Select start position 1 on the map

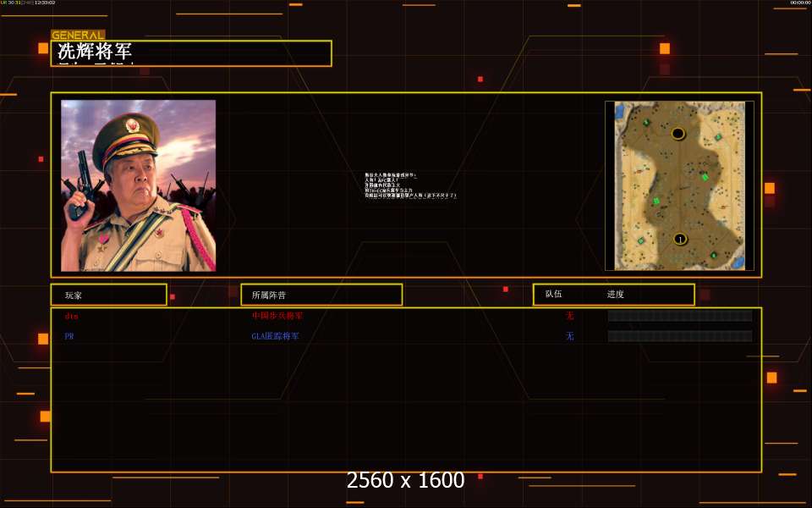pos(680,239)
